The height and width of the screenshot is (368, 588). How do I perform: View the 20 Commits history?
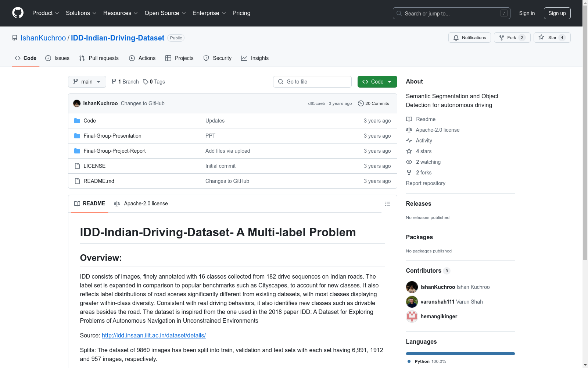point(373,103)
